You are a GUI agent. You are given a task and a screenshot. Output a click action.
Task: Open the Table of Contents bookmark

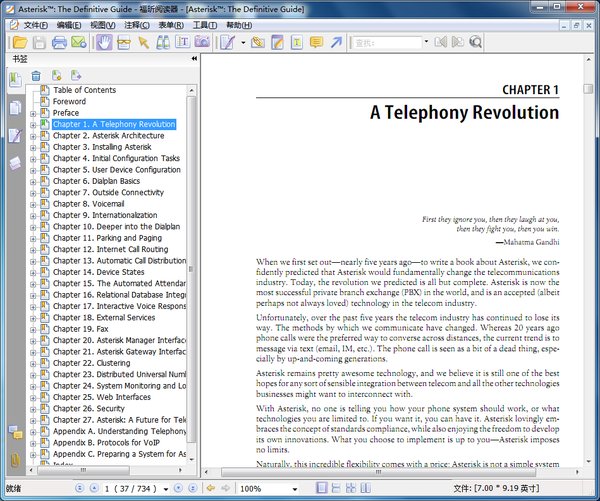84,90
